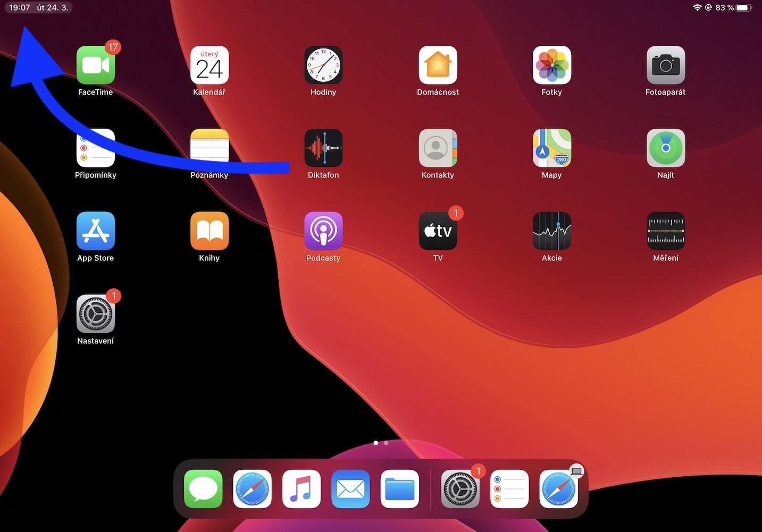Select the first home screen page dot

pyautogui.click(x=376, y=443)
